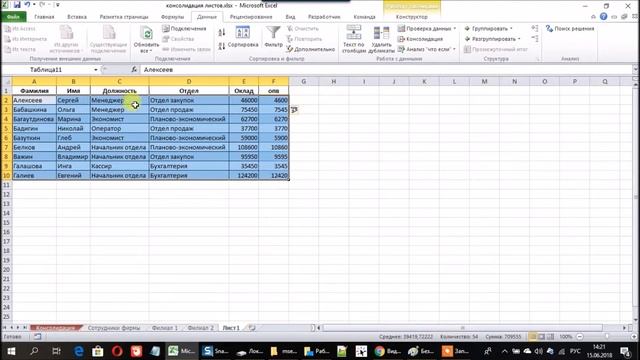
Task: Click the Save icon in quick access toolbar
Action: (x=17, y=5)
